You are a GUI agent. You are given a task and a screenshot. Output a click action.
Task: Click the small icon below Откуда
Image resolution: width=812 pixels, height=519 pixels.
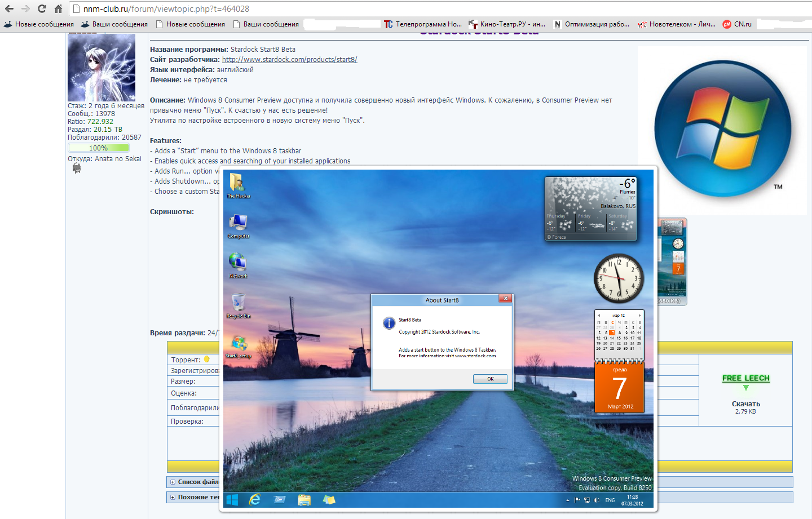77,168
